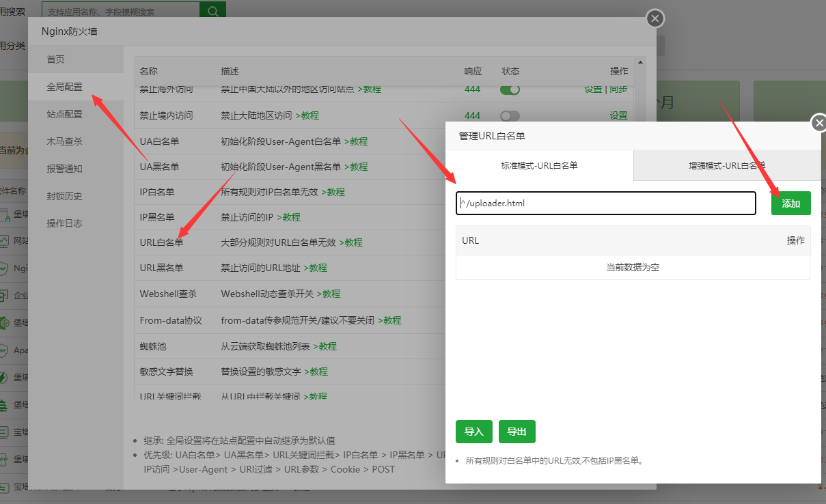The width and height of the screenshot is (826, 504).
Task: Open 教程 link for 禁止境内访问
Action: tap(307, 115)
